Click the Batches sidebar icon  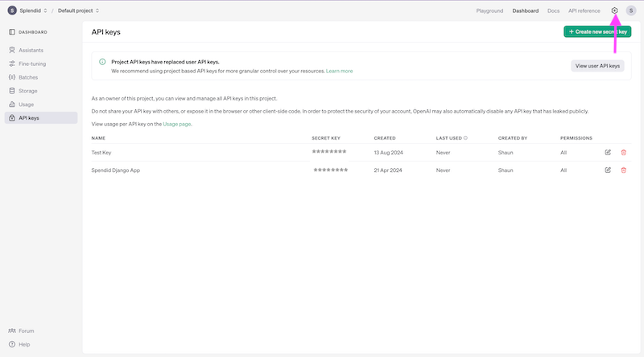pos(12,77)
